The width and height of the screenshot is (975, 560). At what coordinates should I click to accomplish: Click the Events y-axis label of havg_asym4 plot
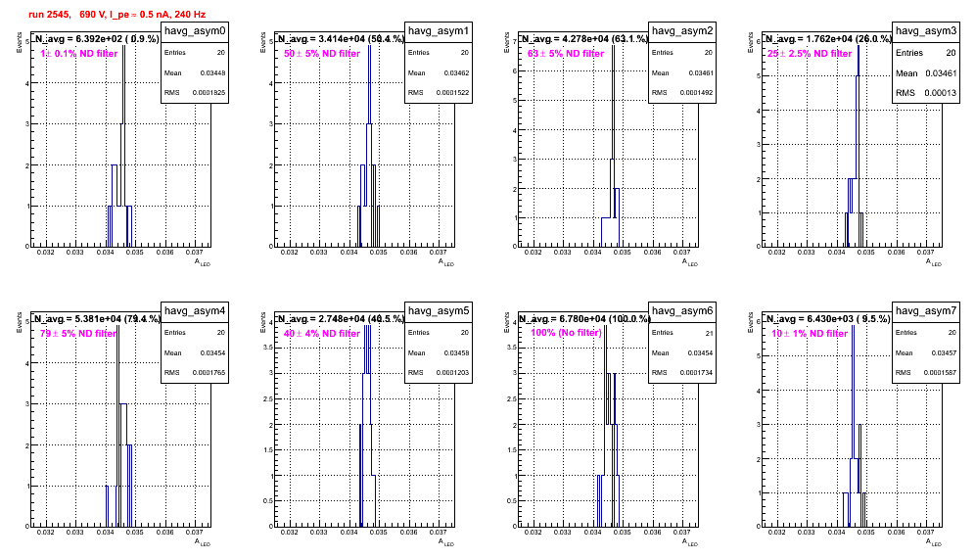pos(19,322)
